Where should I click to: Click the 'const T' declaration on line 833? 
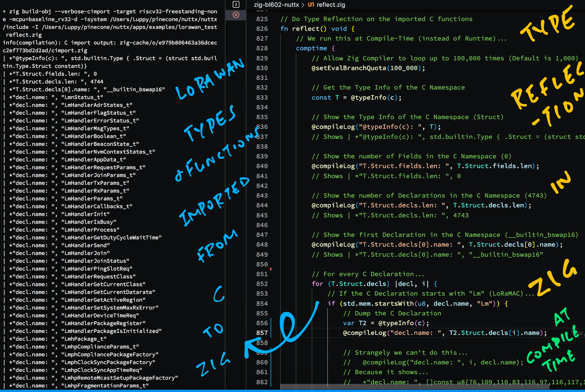tap(325, 98)
